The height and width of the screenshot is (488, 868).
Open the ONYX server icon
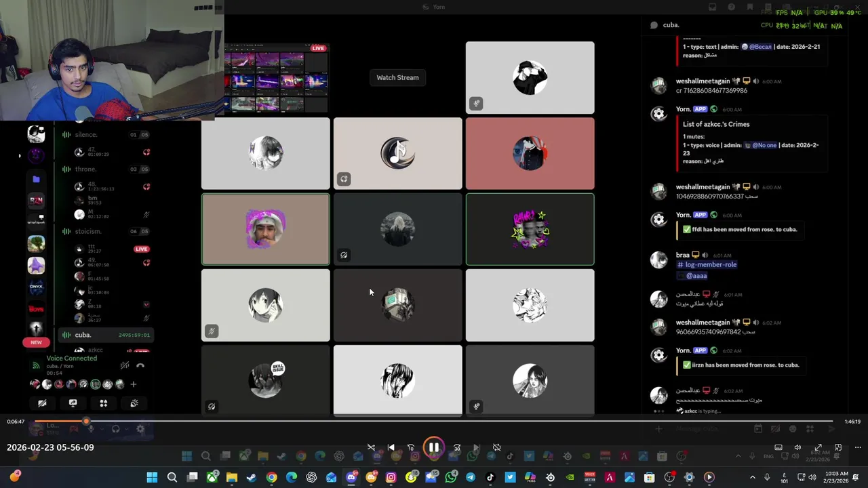point(36,287)
